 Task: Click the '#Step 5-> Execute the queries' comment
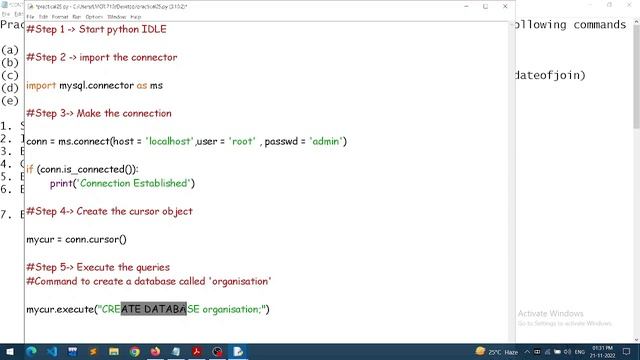[x=98, y=267]
